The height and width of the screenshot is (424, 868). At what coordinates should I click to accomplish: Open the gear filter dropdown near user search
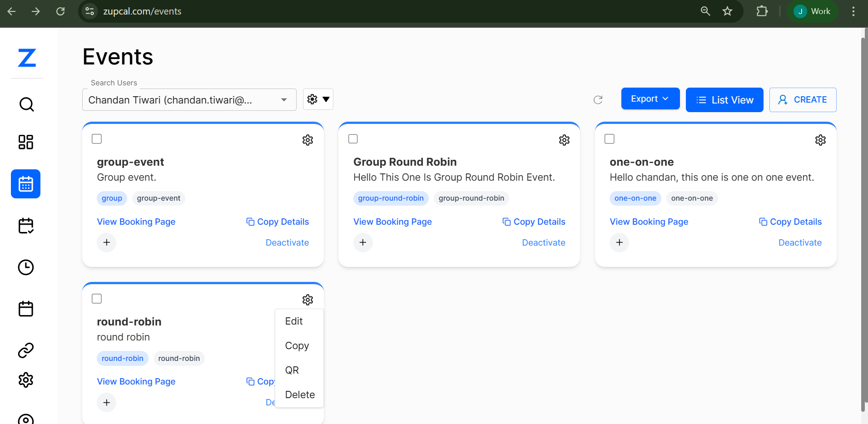pyautogui.click(x=318, y=99)
